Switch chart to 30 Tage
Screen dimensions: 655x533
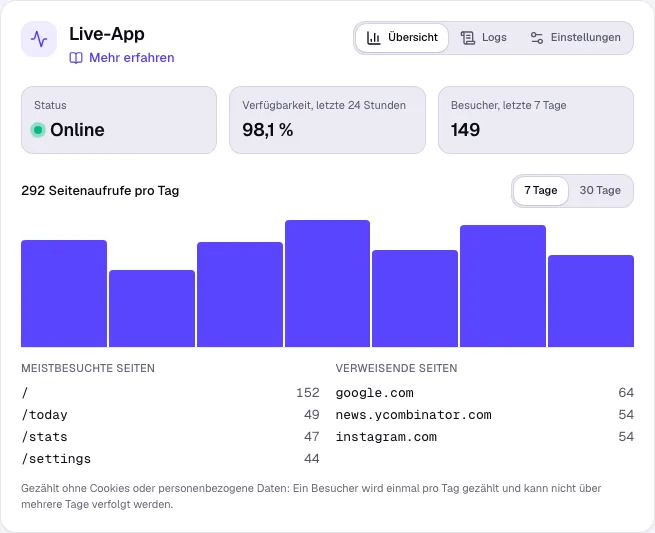pyautogui.click(x=600, y=190)
